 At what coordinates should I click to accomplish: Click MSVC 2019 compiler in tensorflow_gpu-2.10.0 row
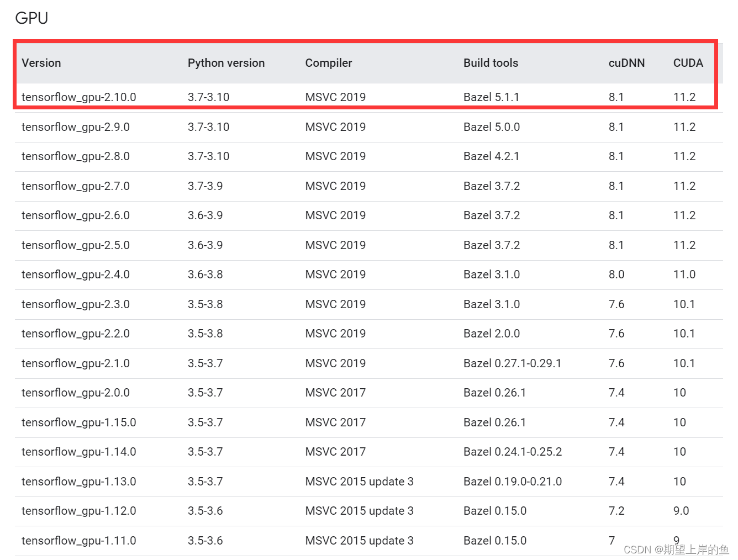pos(336,97)
